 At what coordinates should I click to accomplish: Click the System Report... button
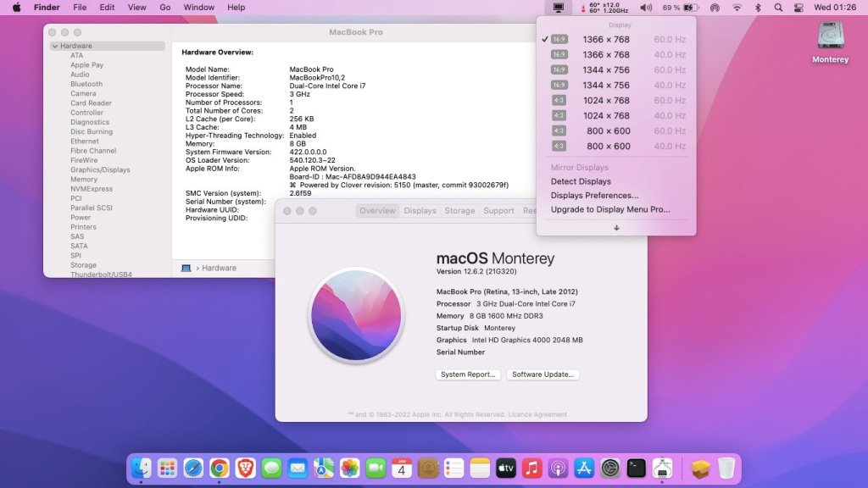pos(468,374)
